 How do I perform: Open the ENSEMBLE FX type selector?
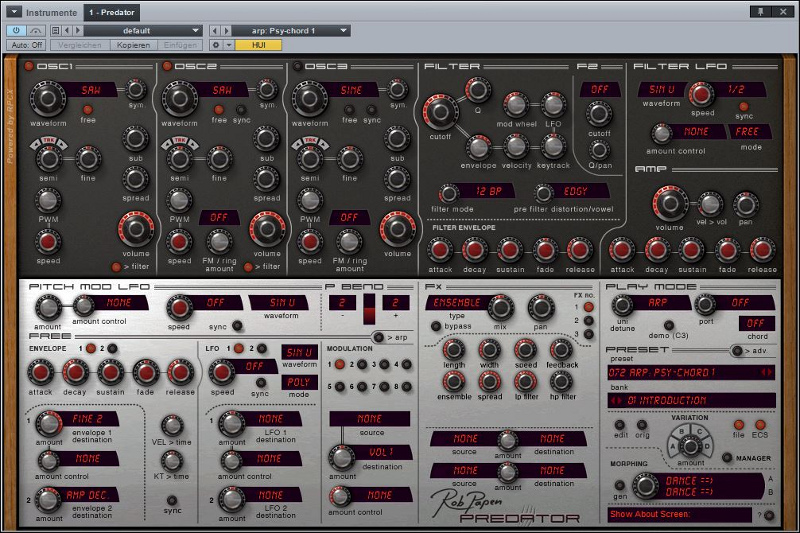(x=457, y=302)
